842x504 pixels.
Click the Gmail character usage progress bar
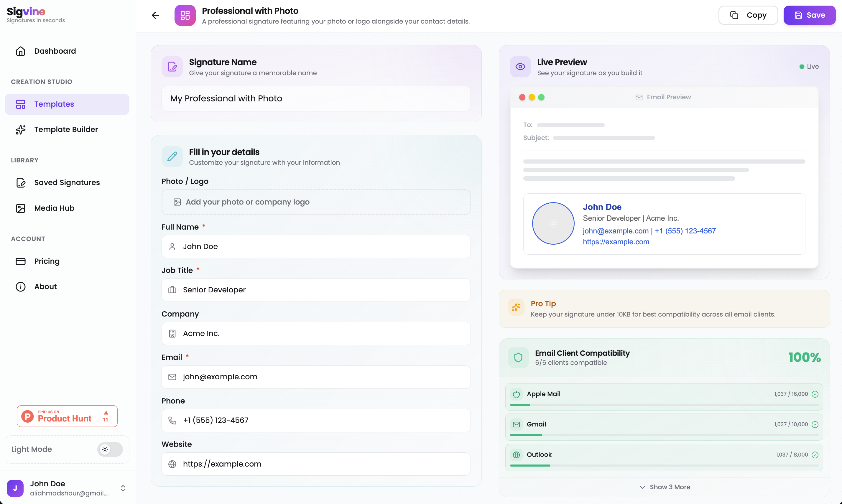(x=664, y=435)
